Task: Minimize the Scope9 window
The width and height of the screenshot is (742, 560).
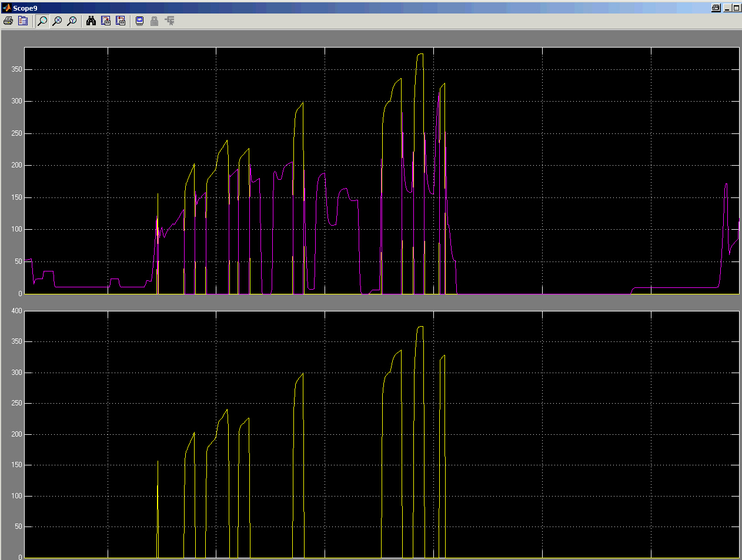Action: (x=727, y=8)
